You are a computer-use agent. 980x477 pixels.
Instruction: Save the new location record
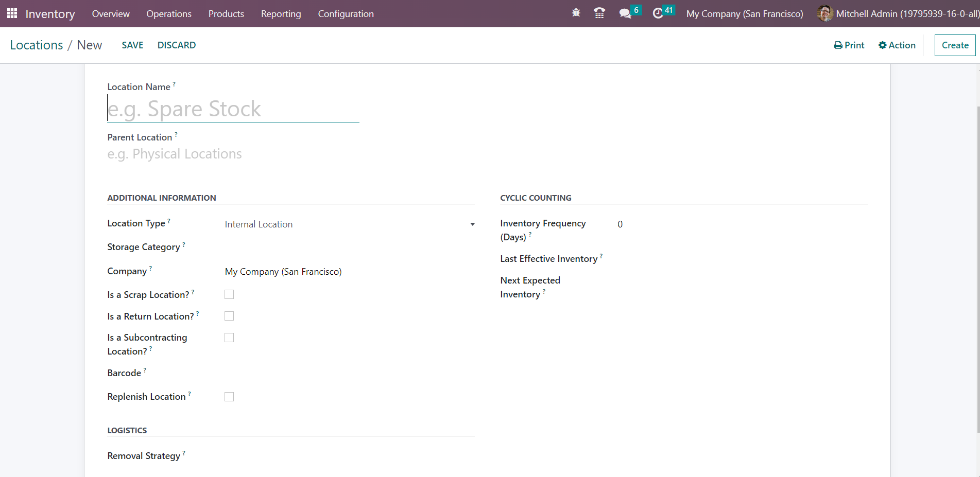point(132,45)
